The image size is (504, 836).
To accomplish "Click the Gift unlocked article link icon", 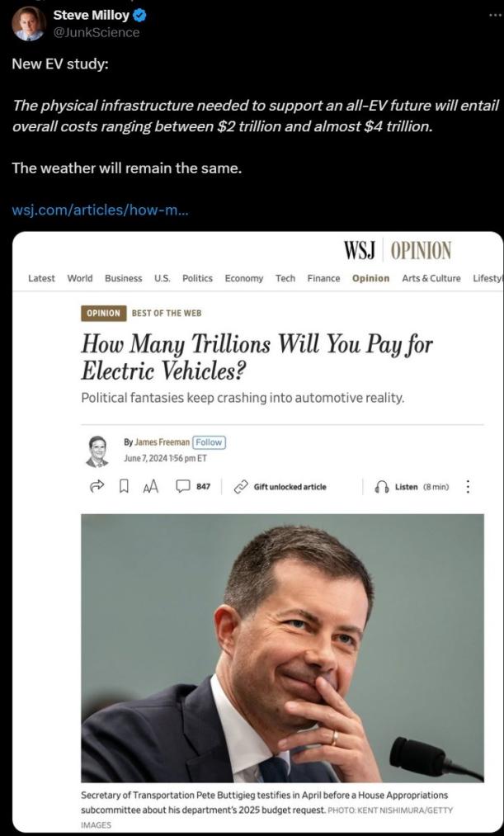I will coord(241,487).
